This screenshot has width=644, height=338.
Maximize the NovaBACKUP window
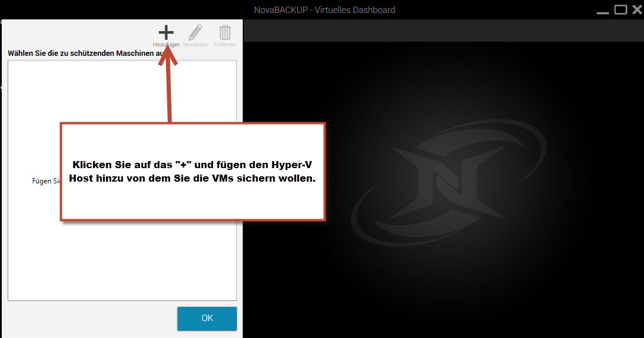620,9
